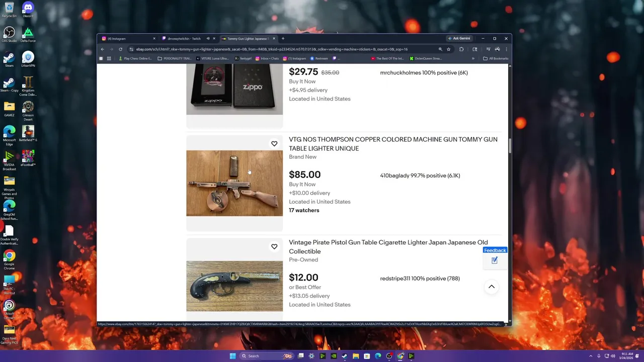Image resolution: width=644 pixels, height=362 pixels.
Task: Click the page vertical scrollbar thumb
Action: pyautogui.click(x=510, y=146)
